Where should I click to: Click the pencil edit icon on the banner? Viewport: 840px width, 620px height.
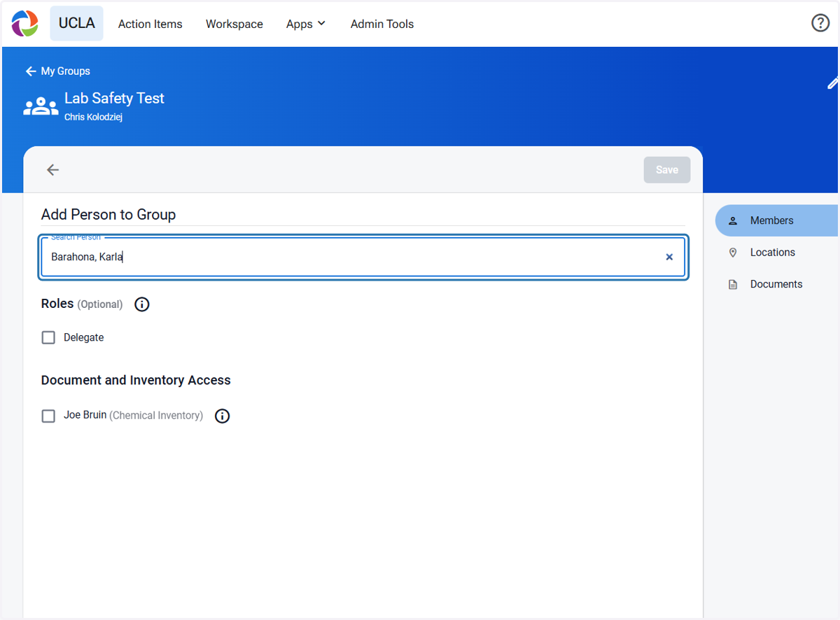pyautogui.click(x=833, y=83)
